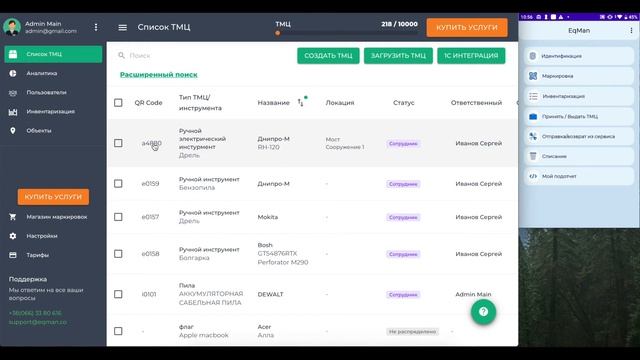
Task: Tick the select-all checkbox in the table header
Action: (x=118, y=102)
